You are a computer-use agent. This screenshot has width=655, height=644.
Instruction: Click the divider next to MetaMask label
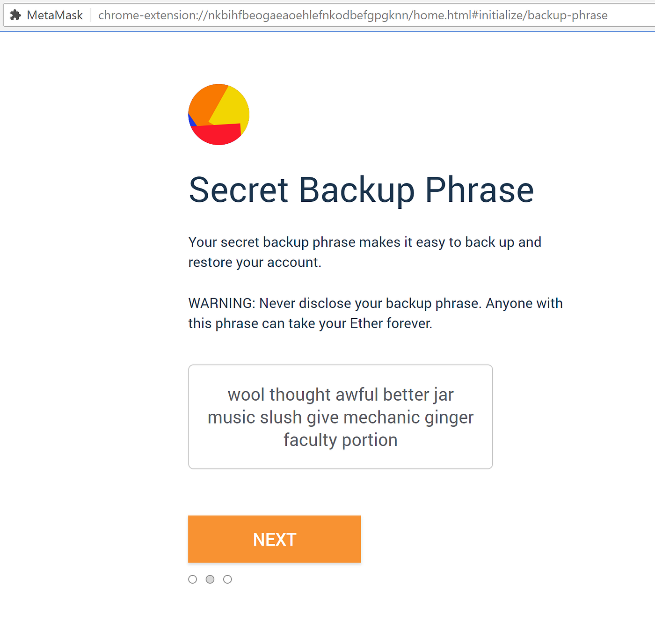(90, 15)
